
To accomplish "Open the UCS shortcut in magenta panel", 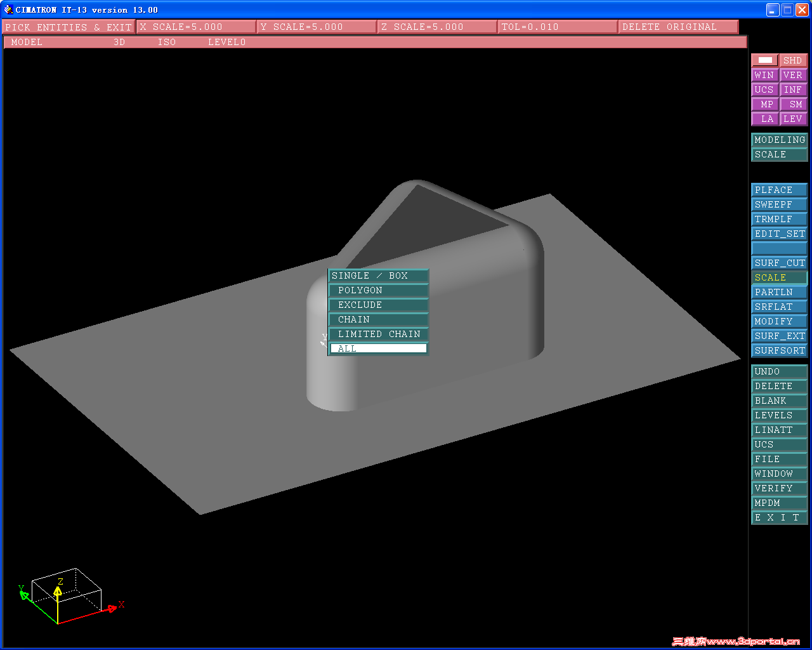I will coord(765,90).
